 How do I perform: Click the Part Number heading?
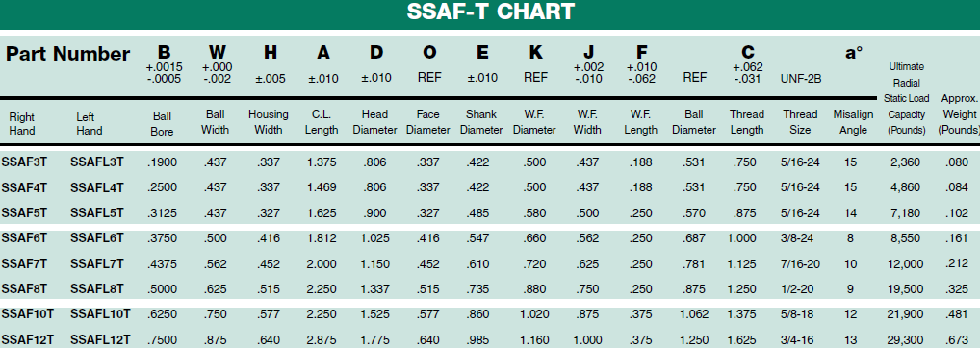[x=67, y=54]
